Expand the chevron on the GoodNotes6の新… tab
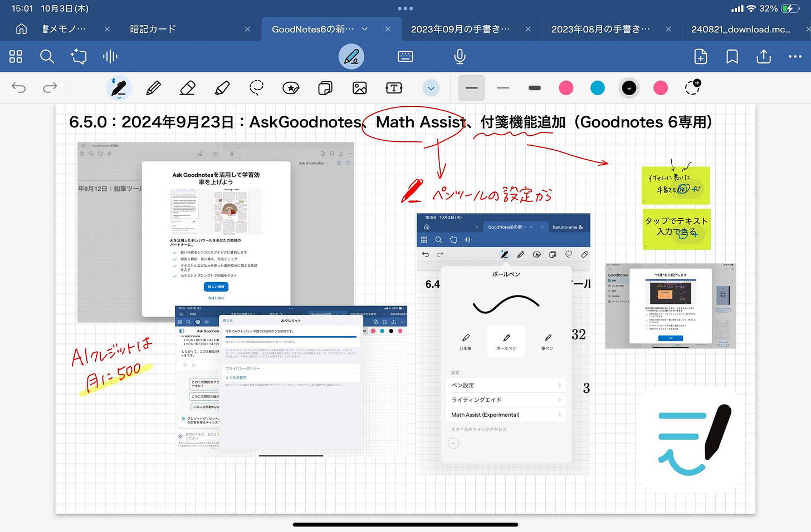The image size is (811, 532). click(365, 29)
